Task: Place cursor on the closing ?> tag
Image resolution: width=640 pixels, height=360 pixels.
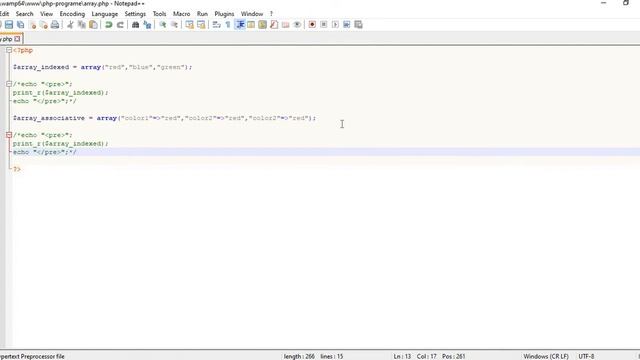Action: point(17,169)
